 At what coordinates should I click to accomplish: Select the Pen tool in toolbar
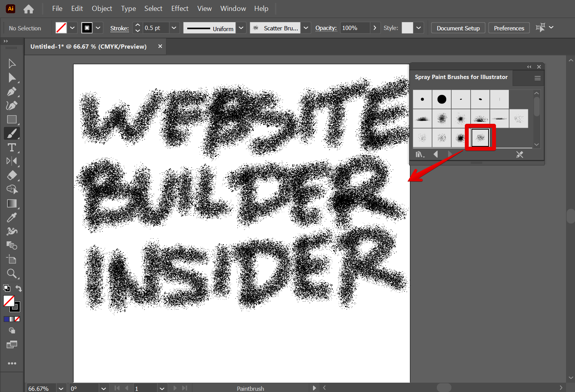(12, 92)
